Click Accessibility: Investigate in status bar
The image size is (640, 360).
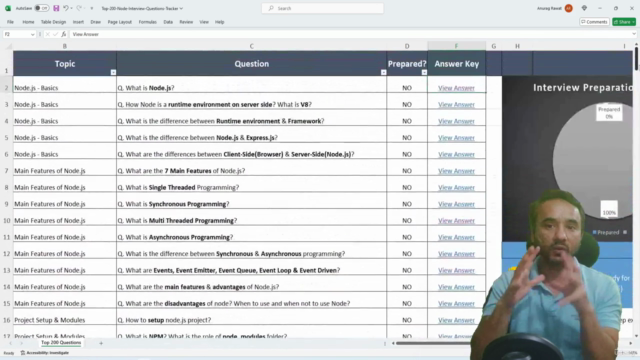tap(45, 353)
